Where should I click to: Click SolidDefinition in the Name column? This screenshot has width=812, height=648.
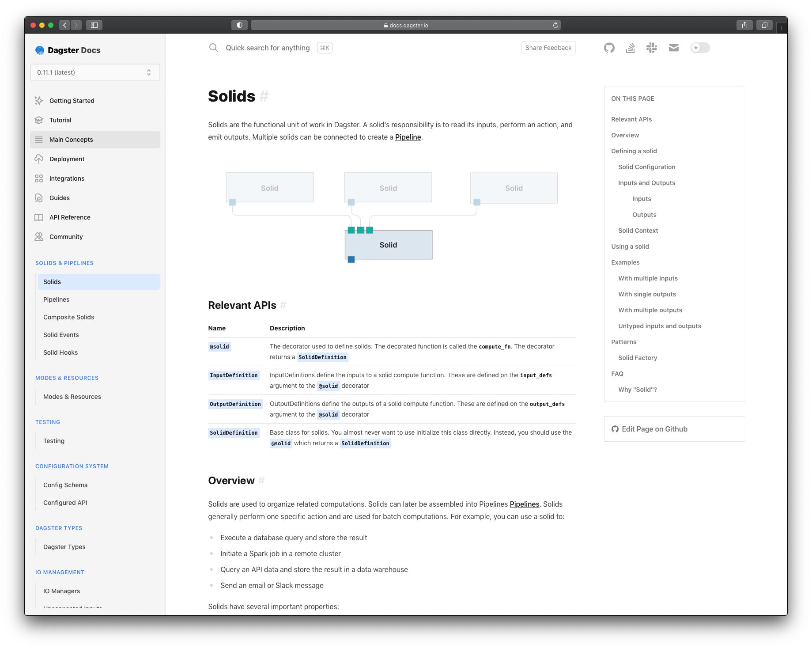tap(234, 433)
